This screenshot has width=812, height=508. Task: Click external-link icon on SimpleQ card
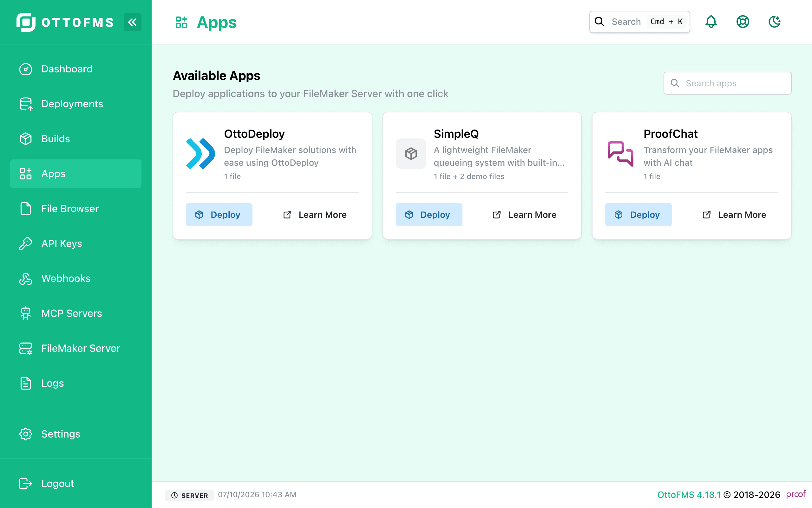pyautogui.click(x=497, y=215)
